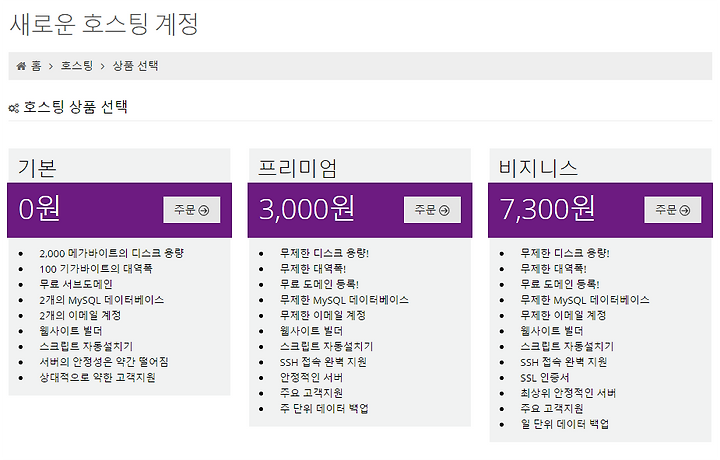Select 주 단위 데이터 백업 text
This screenshot has width=720, height=460.
coord(324,409)
